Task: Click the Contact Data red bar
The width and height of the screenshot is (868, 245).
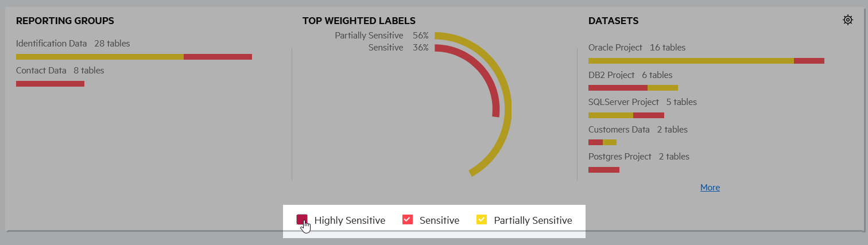Action: click(x=50, y=84)
